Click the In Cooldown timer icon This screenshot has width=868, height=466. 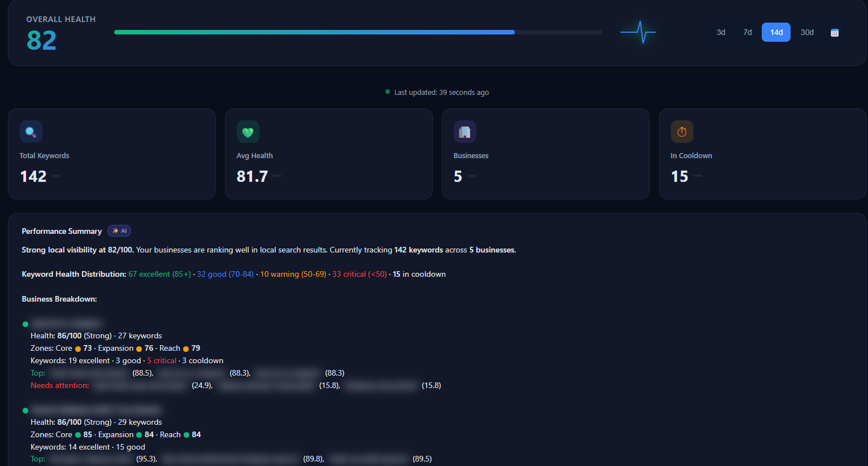click(x=682, y=131)
